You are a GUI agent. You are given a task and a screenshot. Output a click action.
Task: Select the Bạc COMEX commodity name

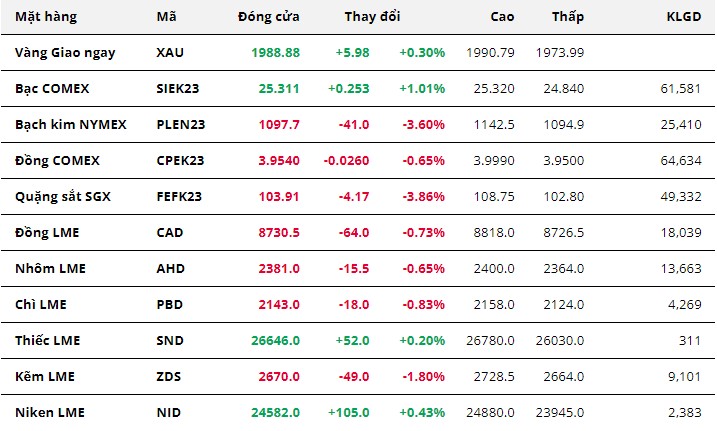tap(52, 88)
